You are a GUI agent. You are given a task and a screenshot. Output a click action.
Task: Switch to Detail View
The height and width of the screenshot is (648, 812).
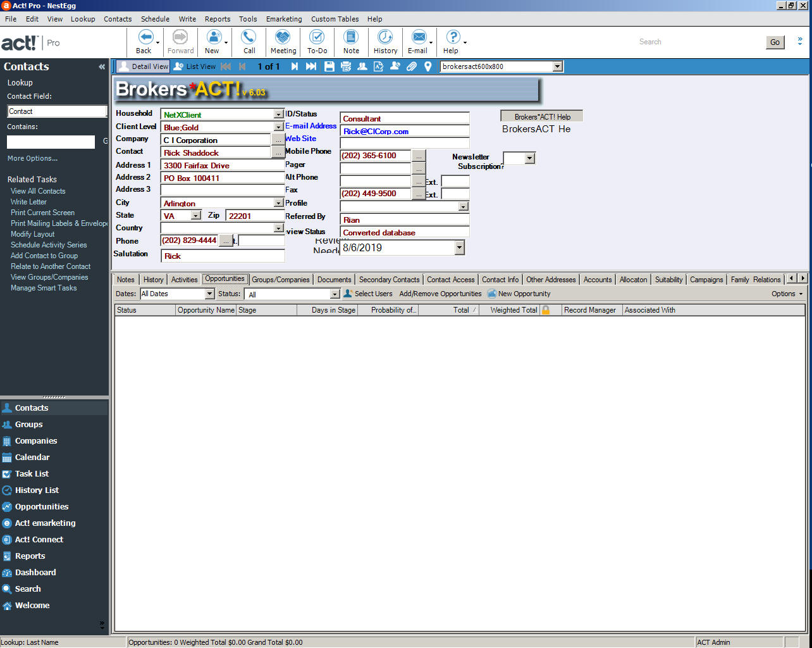(x=143, y=66)
